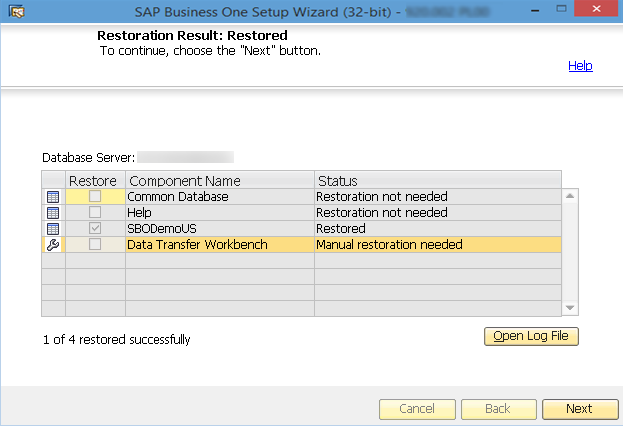Close the Setup Wizard window
This screenshot has height=426, width=623.
(x=596, y=8)
